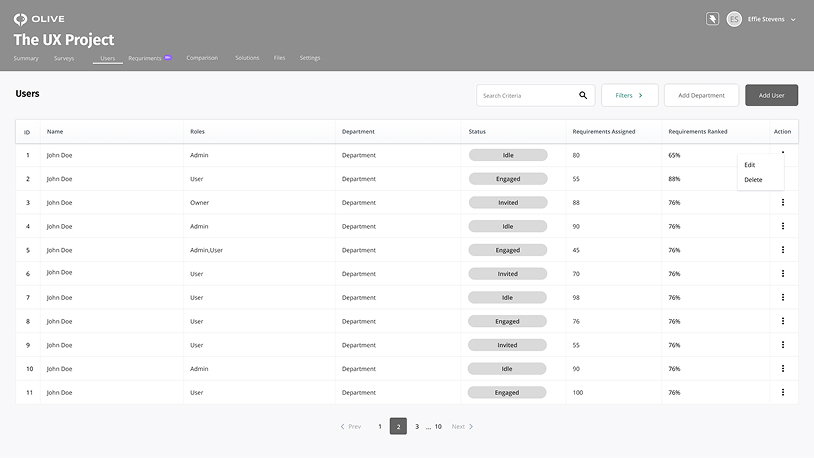
Task: Click the Owner role cell in row 3
Action: 199,203
